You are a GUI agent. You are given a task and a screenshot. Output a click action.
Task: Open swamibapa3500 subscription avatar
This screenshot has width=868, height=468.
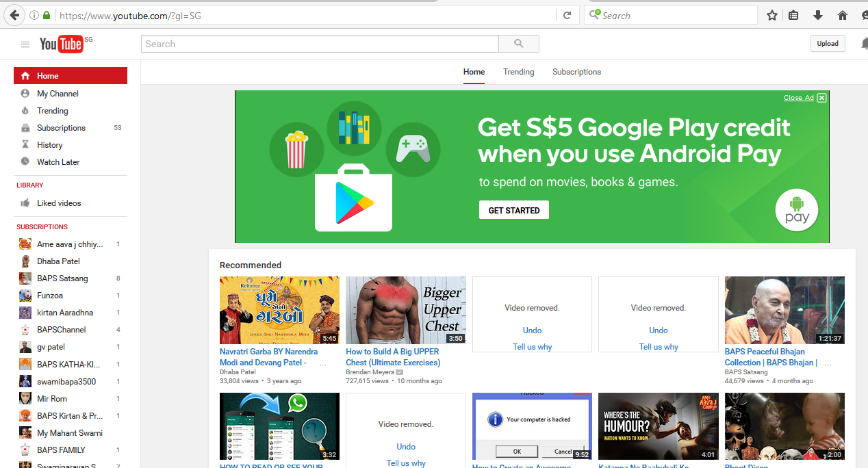point(25,381)
